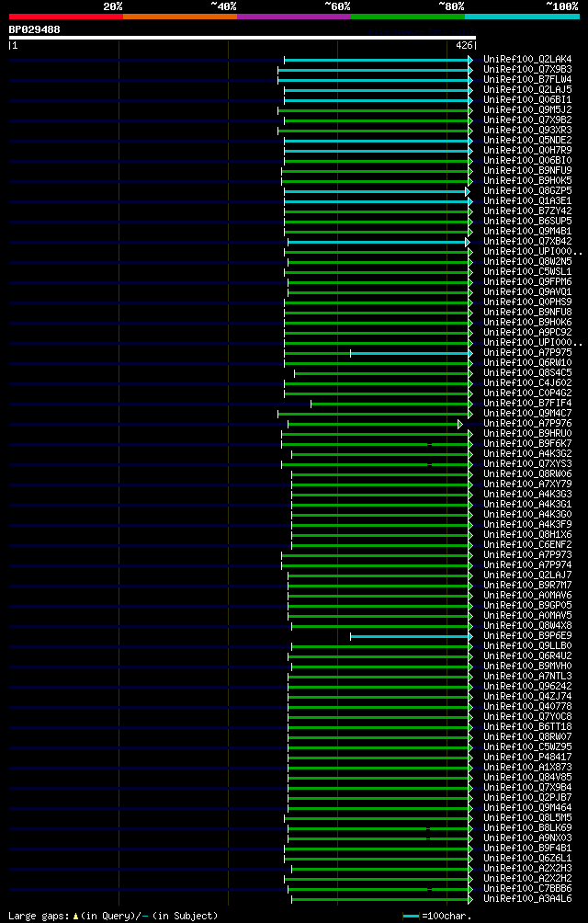Open hit UniRef100_C5WSL1
Image resolution: width=588 pixels, height=923 pixels.
pyautogui.click(x=526, y=271)
